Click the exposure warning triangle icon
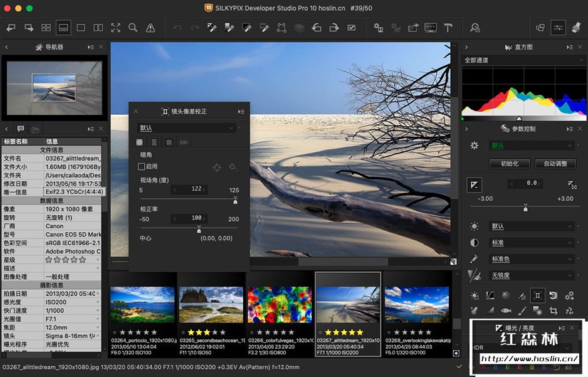 pos(150,28)
